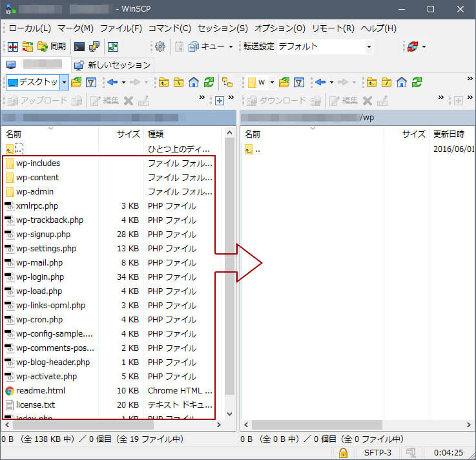Expand local back history dropdown arrow
The image size is (476, 460).
(123, 83)
